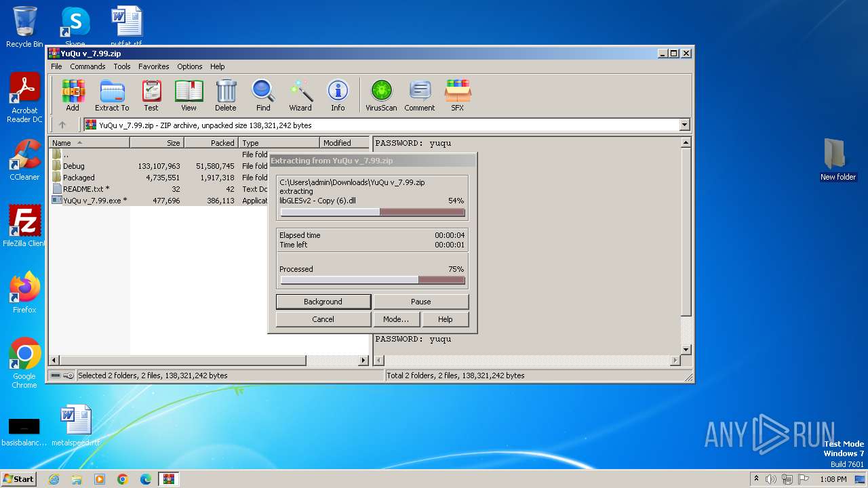
Task: Click Help in extraction dialog
Action: pos(445,319)
